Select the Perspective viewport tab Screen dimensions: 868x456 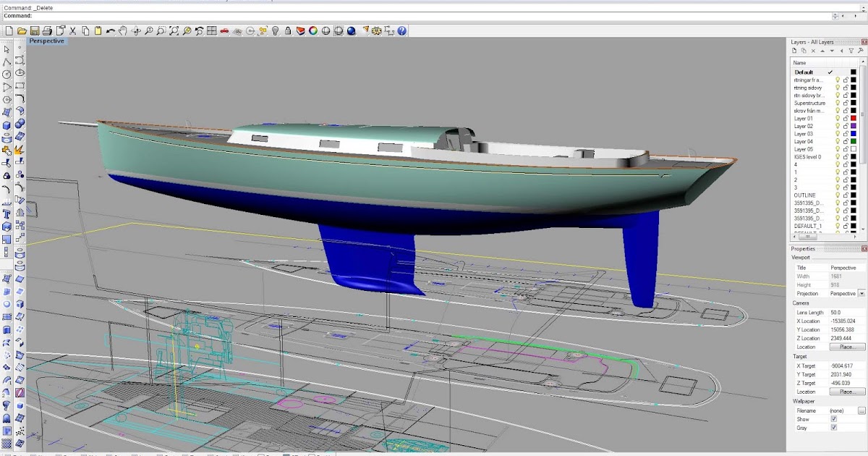[47, 41]
